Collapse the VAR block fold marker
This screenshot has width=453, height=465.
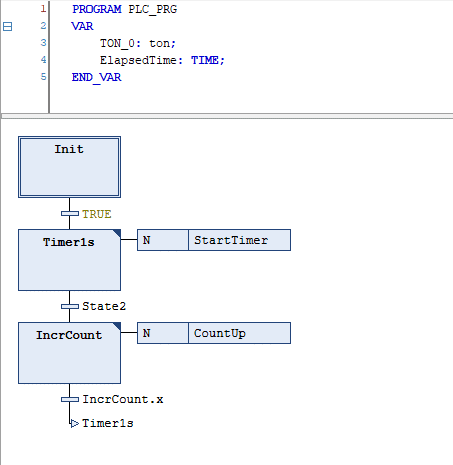(x=7, y=26)
